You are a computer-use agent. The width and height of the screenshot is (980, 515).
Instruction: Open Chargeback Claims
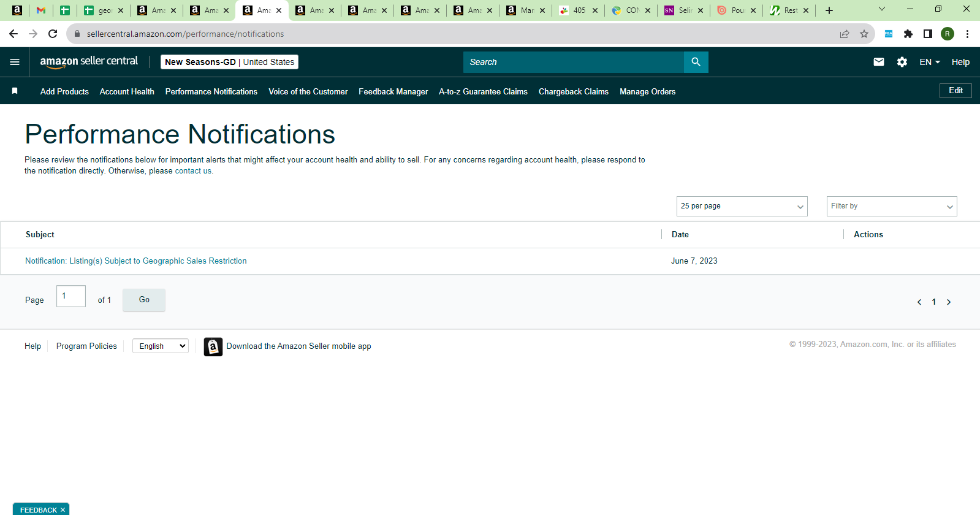pos(574,91)
